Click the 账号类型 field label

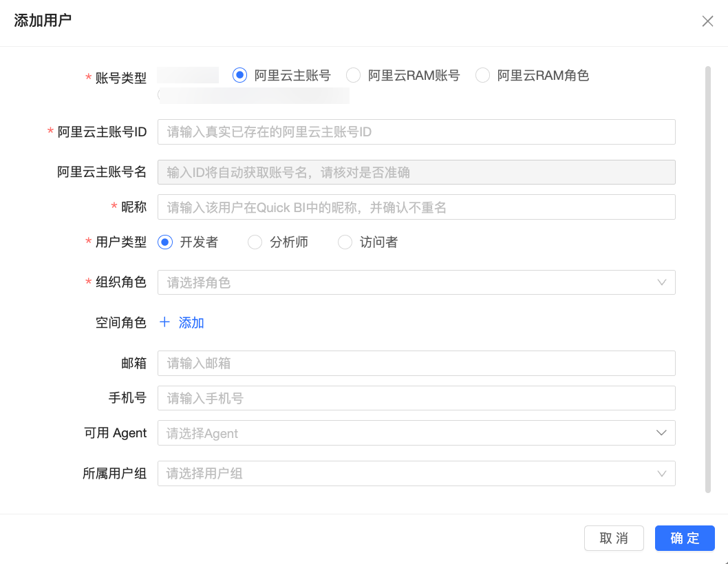120,78
